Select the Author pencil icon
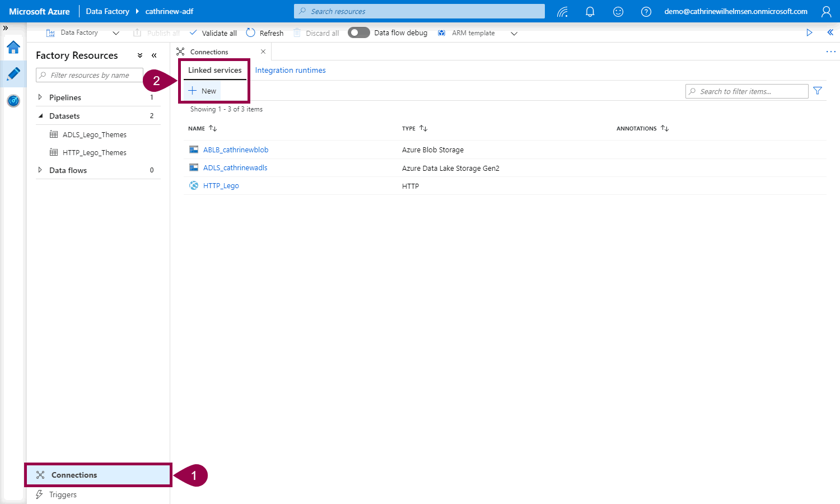840x504 pixels. 13,74
